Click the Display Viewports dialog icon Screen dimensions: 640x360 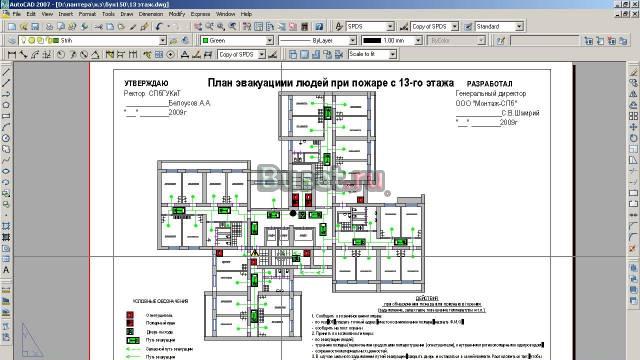pos(293,54)
